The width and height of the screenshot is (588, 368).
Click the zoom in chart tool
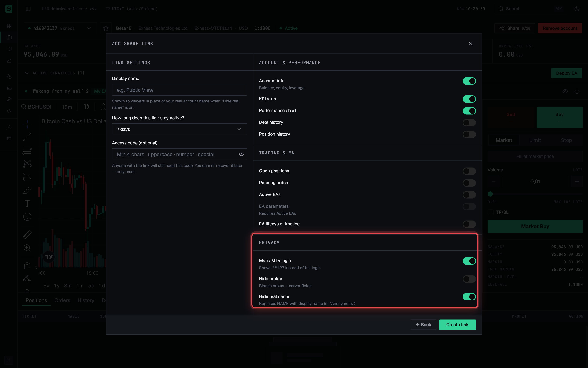(27, 248)
